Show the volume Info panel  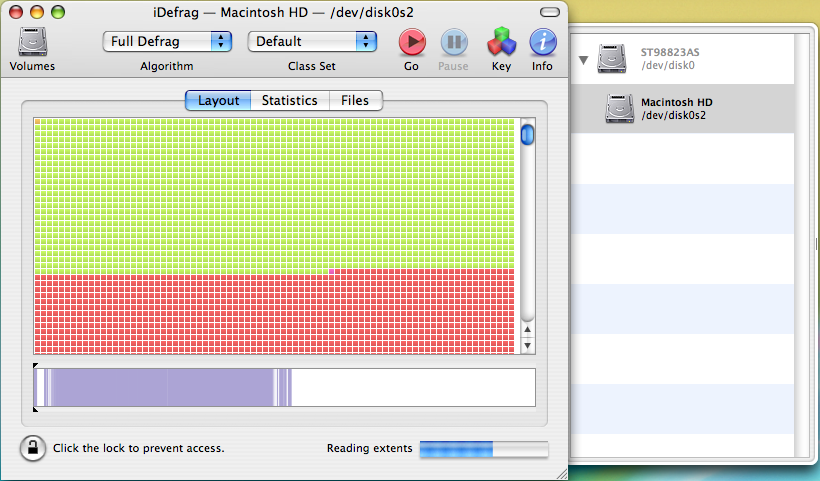[542, 42]
